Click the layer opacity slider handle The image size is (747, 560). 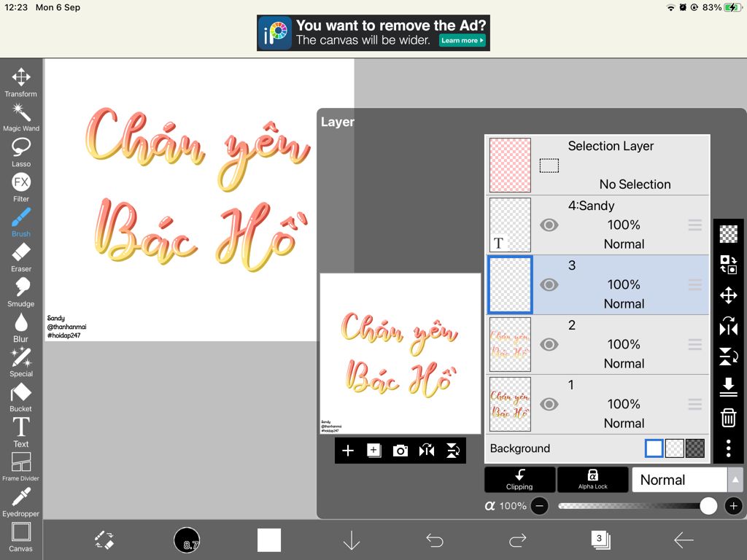(x=708, y=506)
